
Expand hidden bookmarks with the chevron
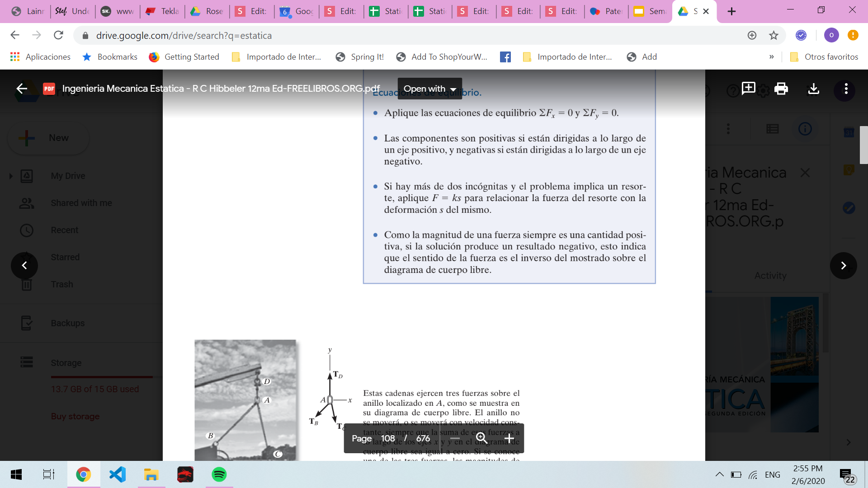pyautogui.click(x=771, y=57)
